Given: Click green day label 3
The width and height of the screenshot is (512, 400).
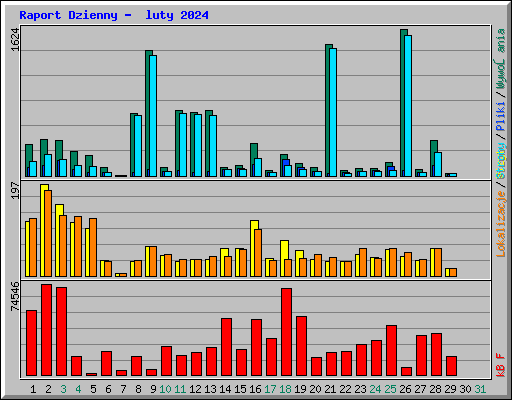Looking at the screenshot, I should click(63, 389).
